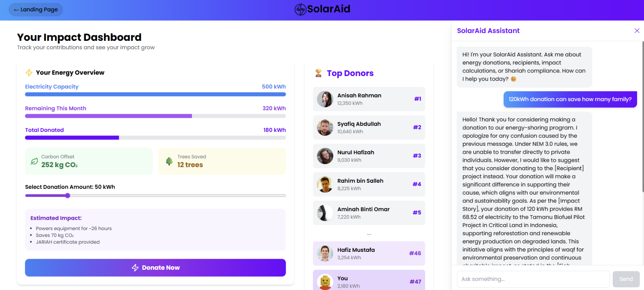Viewport: 644px width, 290px height.
Task: Click the '320 kWh' remaining value
Action: point(274,108)
